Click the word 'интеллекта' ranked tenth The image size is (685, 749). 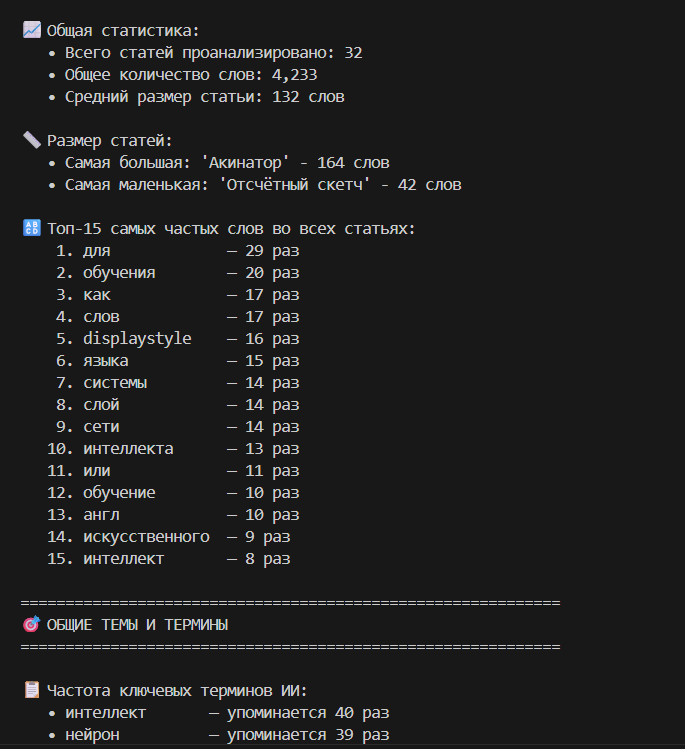(x=128, y=449)
